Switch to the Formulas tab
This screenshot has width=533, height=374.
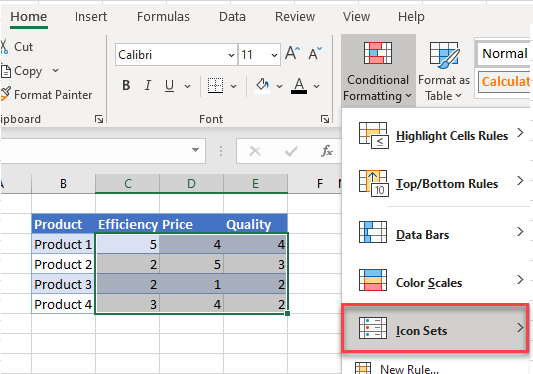pyautogui.click(x=163, y=16)
